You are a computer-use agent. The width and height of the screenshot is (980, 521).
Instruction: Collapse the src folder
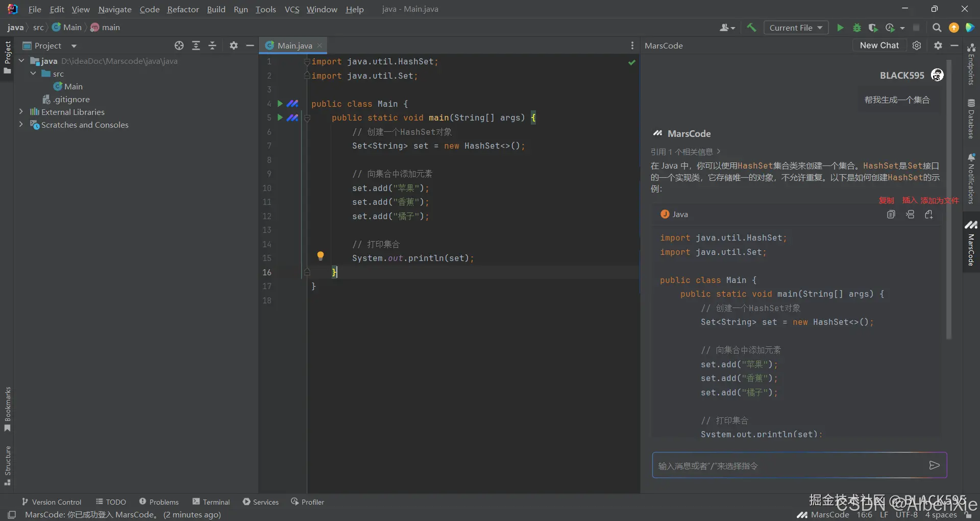coord(33,74)
